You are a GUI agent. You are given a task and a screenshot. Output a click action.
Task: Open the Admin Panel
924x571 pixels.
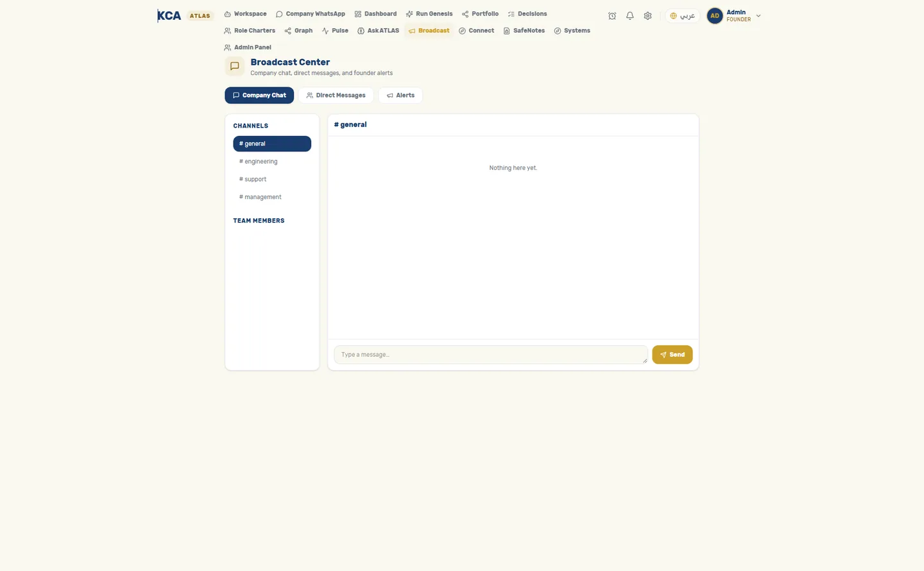[248, 47]
